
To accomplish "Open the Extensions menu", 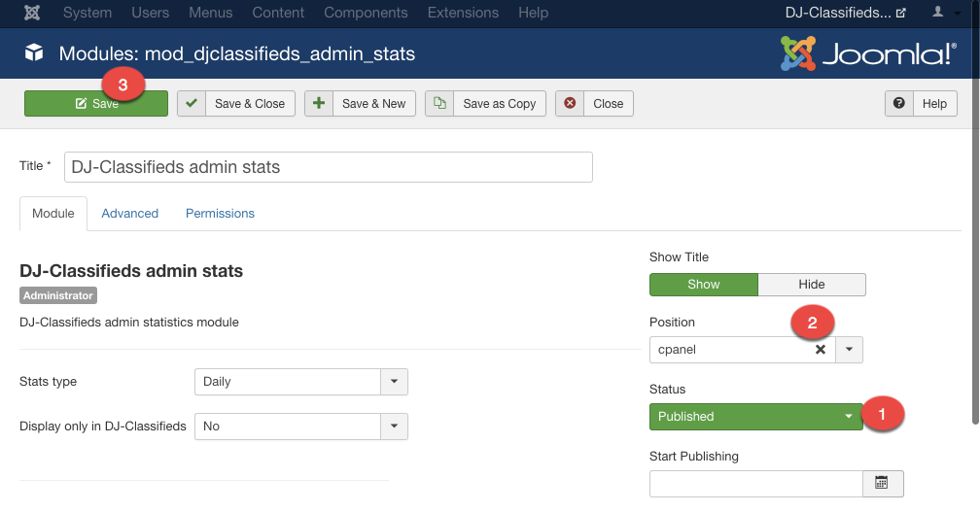I will [x=463, y=13].
